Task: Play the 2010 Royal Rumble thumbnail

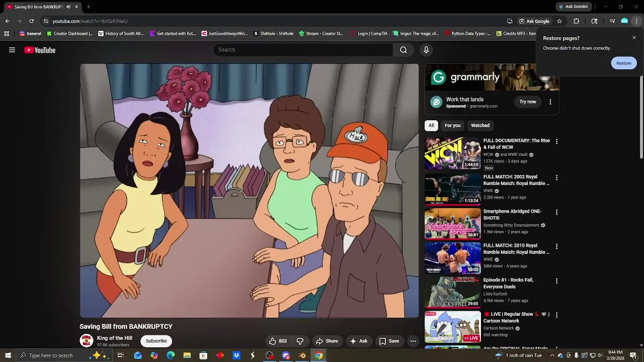Action: tap(453, 258)
